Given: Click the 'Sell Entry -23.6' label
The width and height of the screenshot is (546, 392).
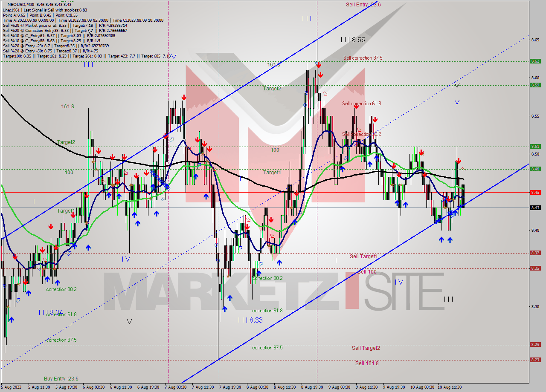Looking at the screenshot, I should coord(363,5).
